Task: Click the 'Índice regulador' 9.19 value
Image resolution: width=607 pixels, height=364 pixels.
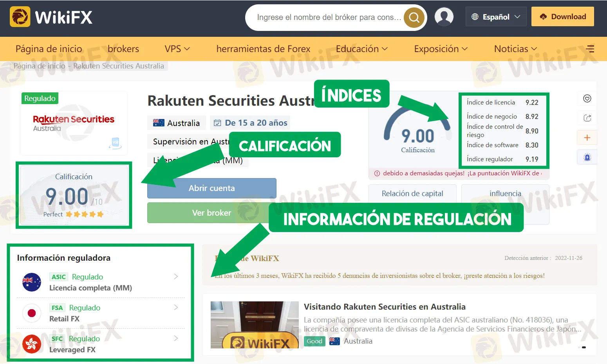Action: [532, 159]
